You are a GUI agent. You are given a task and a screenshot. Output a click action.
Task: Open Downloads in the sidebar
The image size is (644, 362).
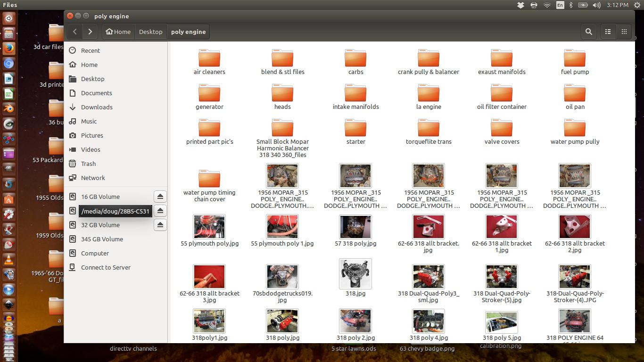96,107
